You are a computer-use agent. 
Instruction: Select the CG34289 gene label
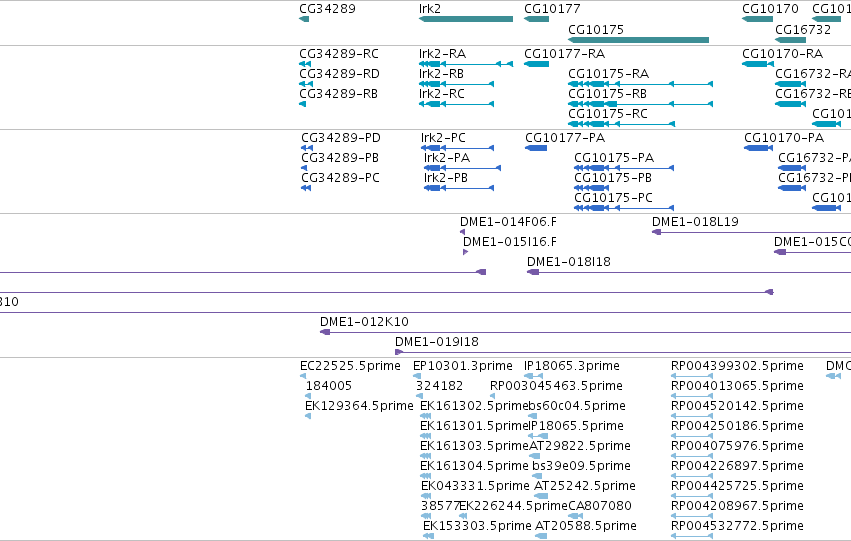click(x=327, y=9)
